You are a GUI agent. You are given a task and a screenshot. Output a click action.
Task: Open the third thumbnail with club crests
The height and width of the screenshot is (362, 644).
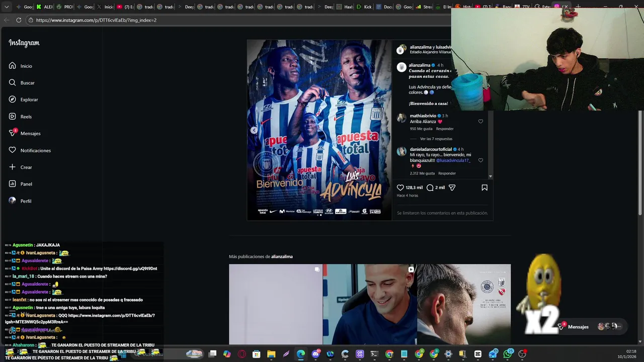click(x=464, y=305)
